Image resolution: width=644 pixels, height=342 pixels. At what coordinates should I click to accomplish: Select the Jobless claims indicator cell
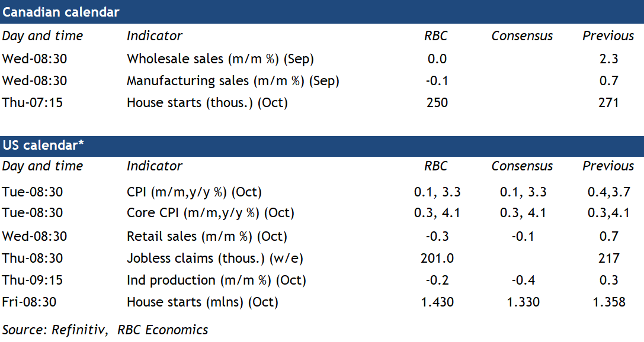207,259
